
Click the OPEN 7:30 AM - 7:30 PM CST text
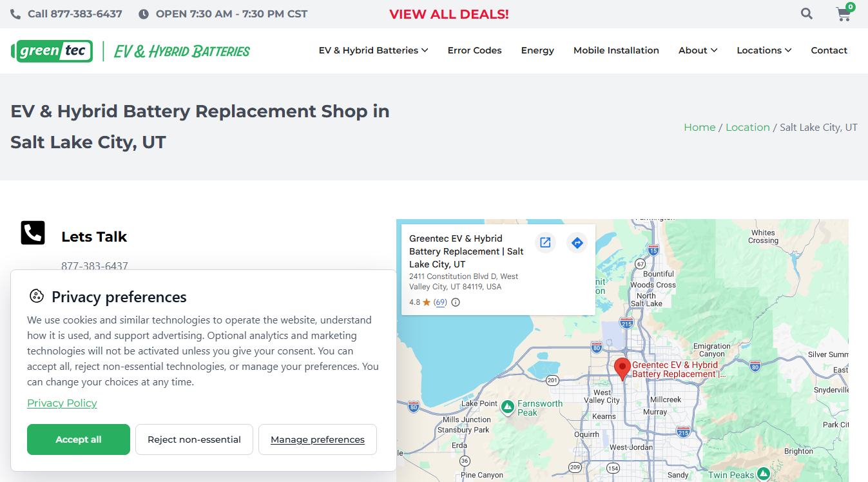[231, 14]
